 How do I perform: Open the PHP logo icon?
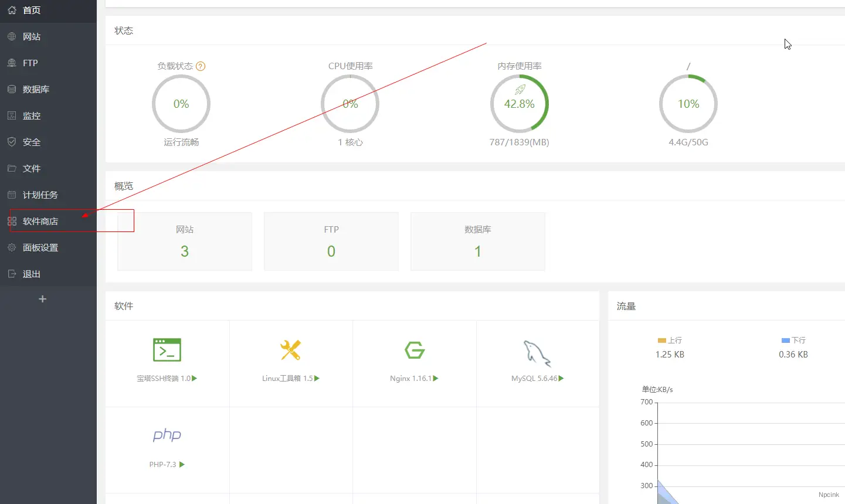tap(167, 435)
